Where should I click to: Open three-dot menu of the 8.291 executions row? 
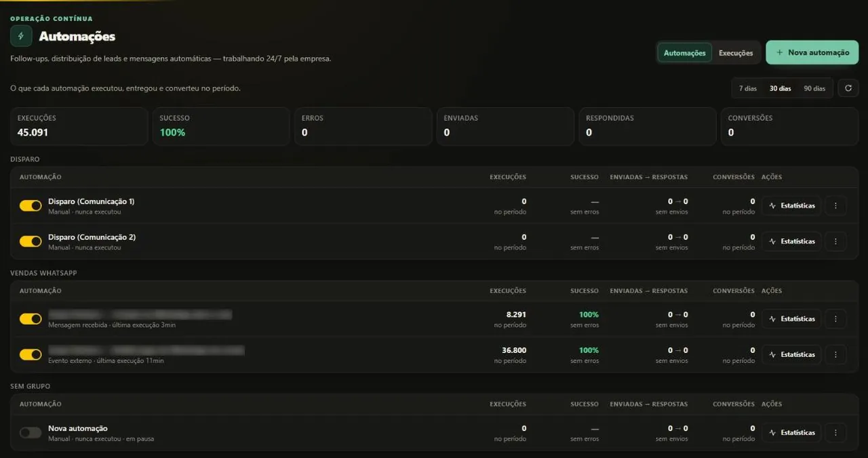pyautogui.click(x=835, y=319)
